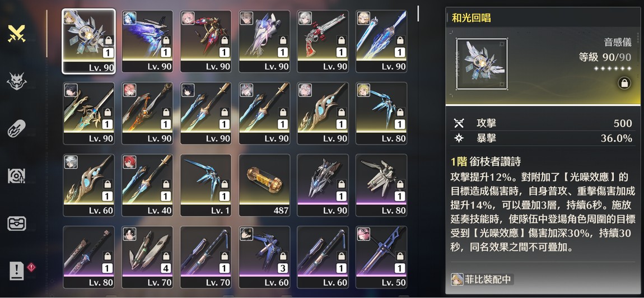Select the Lv. 60 gold sword weapon

coord(88,185)
